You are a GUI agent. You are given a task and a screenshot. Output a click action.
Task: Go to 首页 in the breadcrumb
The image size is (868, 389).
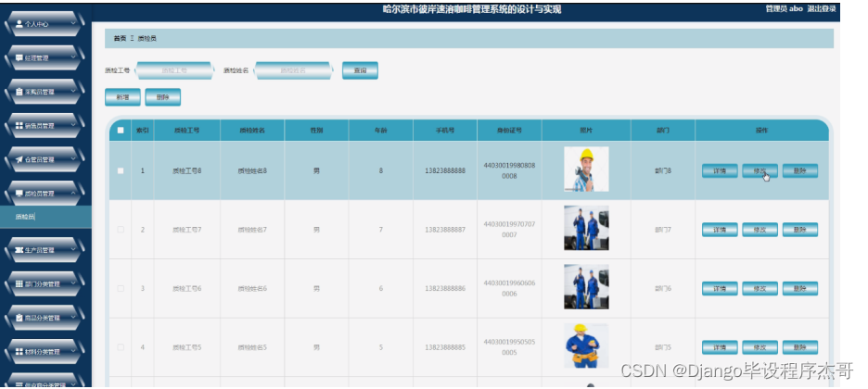point(120,39)
